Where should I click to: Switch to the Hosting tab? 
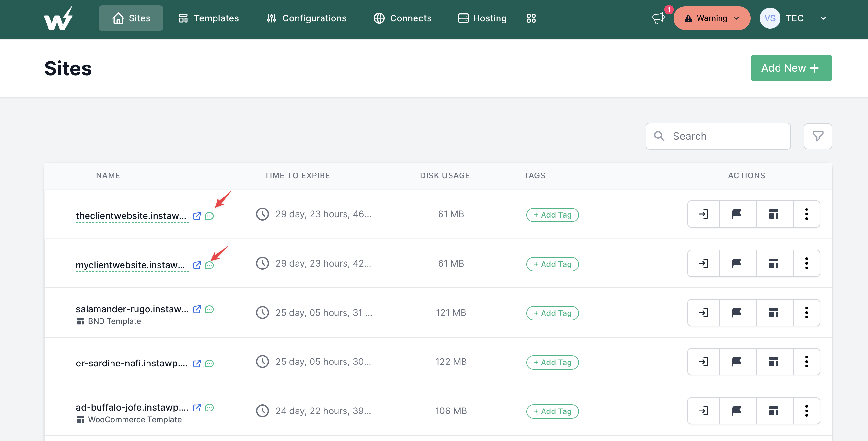point(482,18)
